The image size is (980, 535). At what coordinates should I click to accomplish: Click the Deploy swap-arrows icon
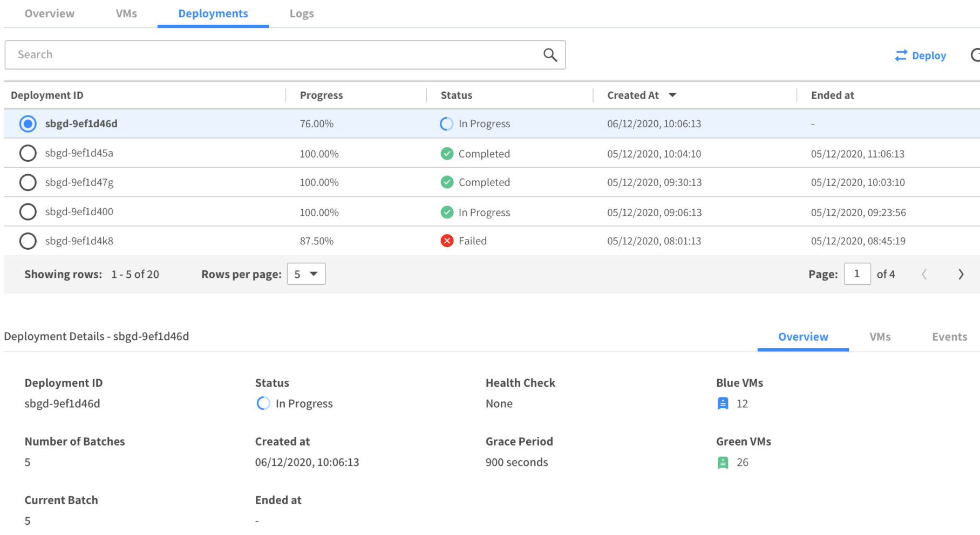point(901,56)
